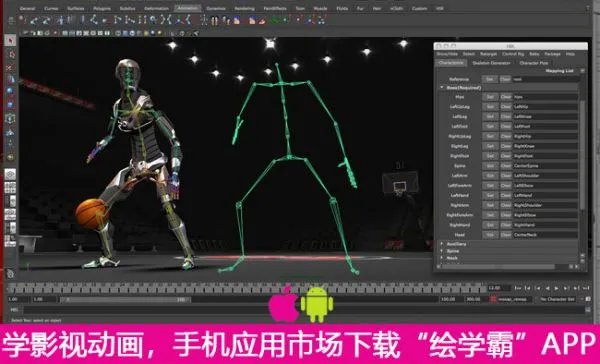Click Set button for Reference row

(490, 79)
